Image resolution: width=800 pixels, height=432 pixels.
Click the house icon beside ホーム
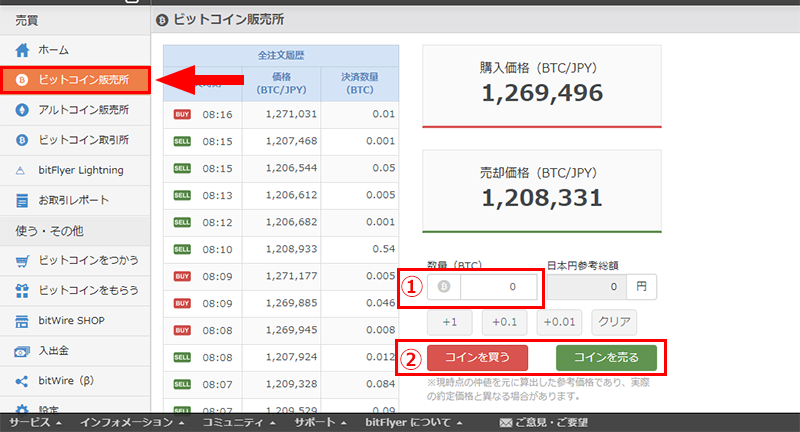(x=22, y=50)
